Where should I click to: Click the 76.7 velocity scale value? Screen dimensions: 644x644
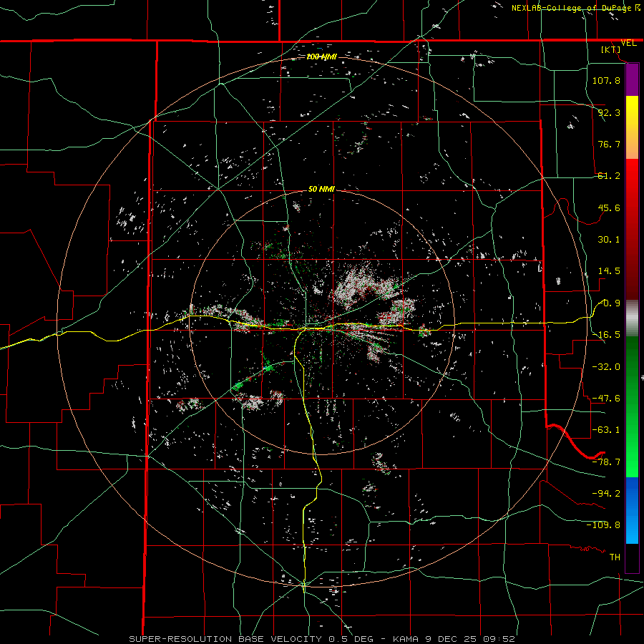coord(609,144)
